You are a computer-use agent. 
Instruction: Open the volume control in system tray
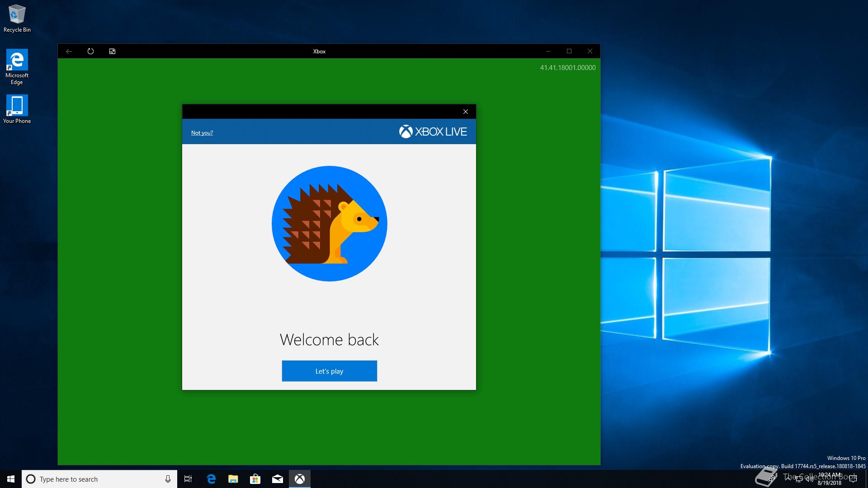tap(809, 479)
